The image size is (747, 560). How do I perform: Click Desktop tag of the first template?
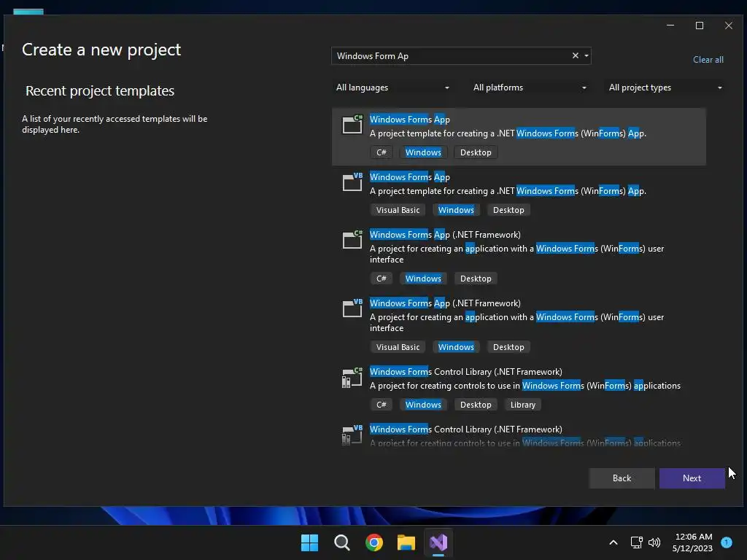click(x=476, y=152)
